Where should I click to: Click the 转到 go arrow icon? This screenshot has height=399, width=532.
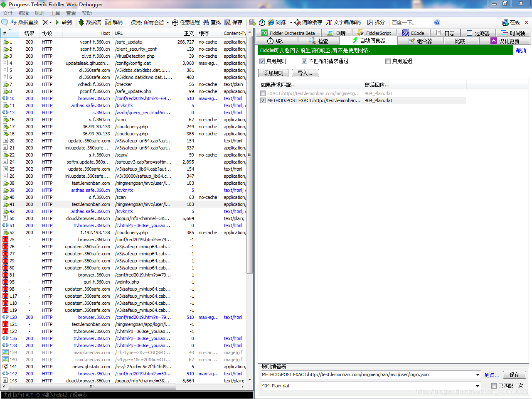point(57,22)
